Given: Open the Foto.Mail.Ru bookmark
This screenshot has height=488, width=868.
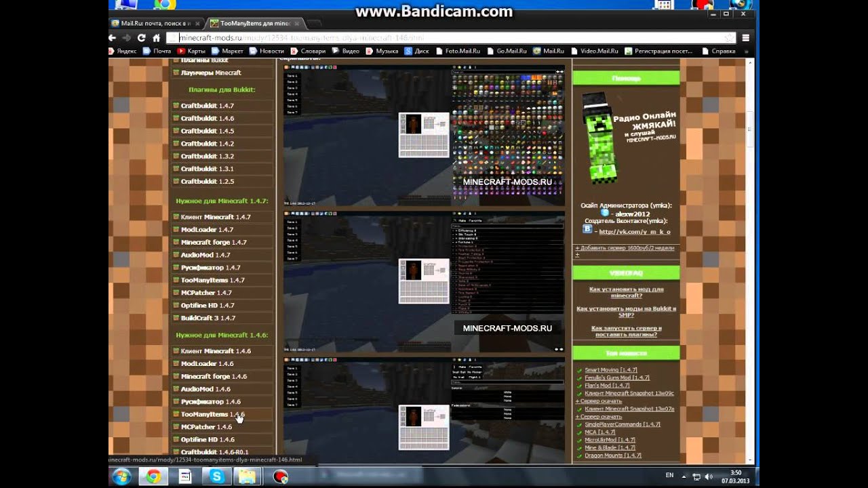Looking at the screenshot, I should 458,51.
